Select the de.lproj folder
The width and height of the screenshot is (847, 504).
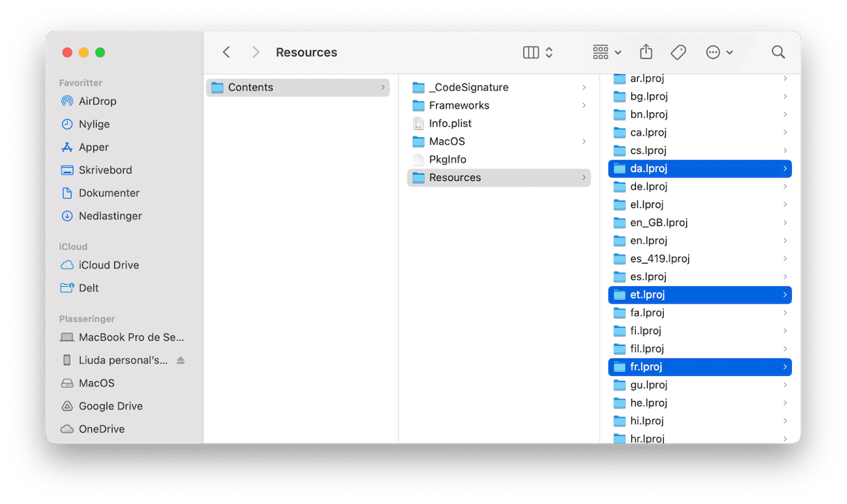pos(700,187)
